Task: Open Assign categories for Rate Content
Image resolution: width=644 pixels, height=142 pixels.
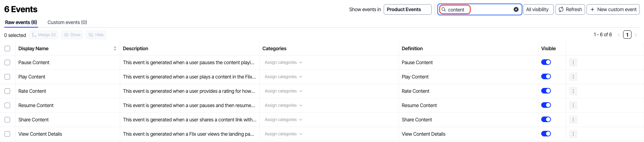Action: [x=283, y=91]
